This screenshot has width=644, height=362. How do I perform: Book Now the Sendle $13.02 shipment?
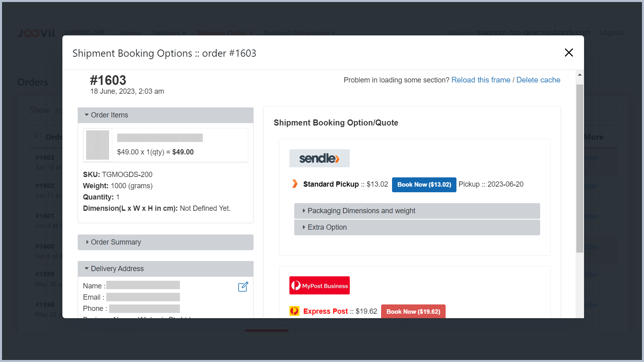[424, 184]
